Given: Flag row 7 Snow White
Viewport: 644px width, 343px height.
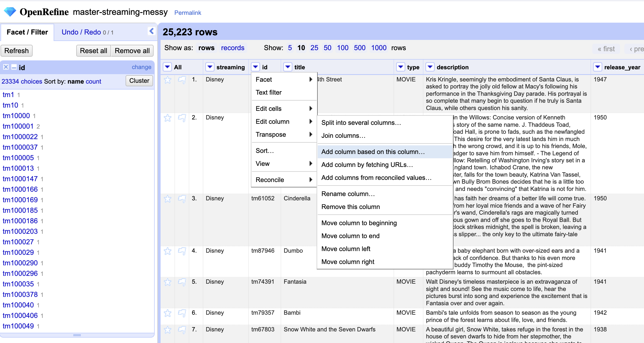Looking at the screenshot, I should (x=182, y=330).
